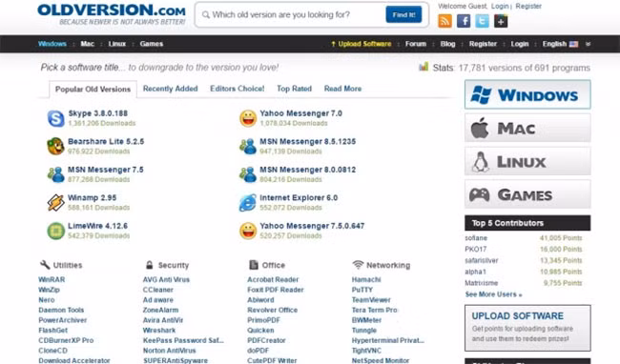
Task: Open the Mac menu in the navbar
Action: (x=88, y=44)
